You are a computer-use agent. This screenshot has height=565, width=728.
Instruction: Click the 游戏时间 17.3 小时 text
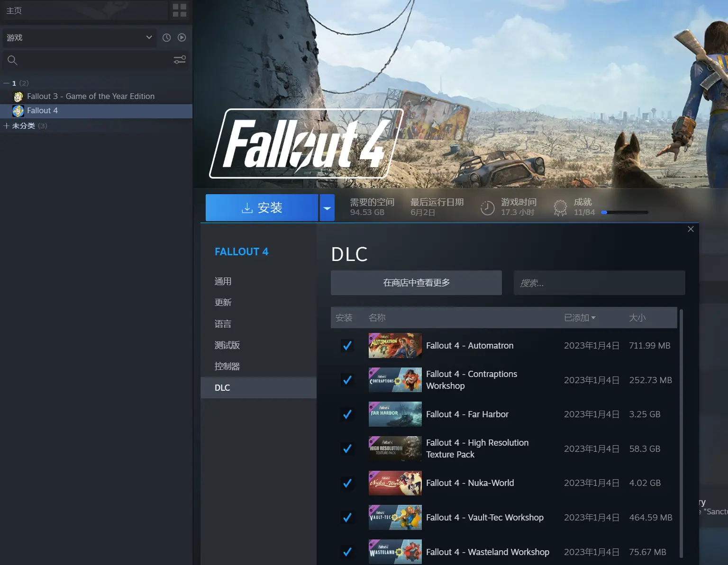[x=519, y=207]
